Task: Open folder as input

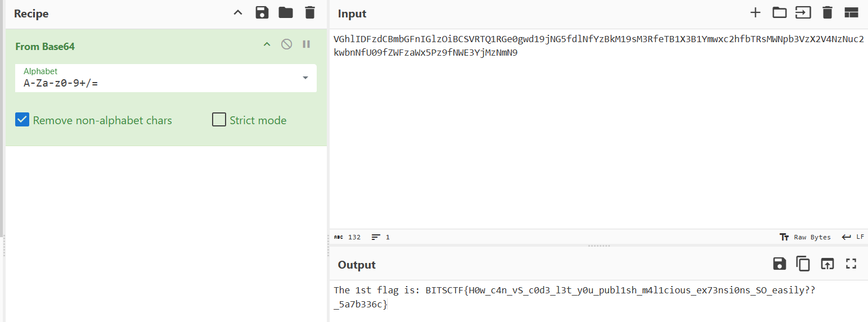Action: coord(779,12)
